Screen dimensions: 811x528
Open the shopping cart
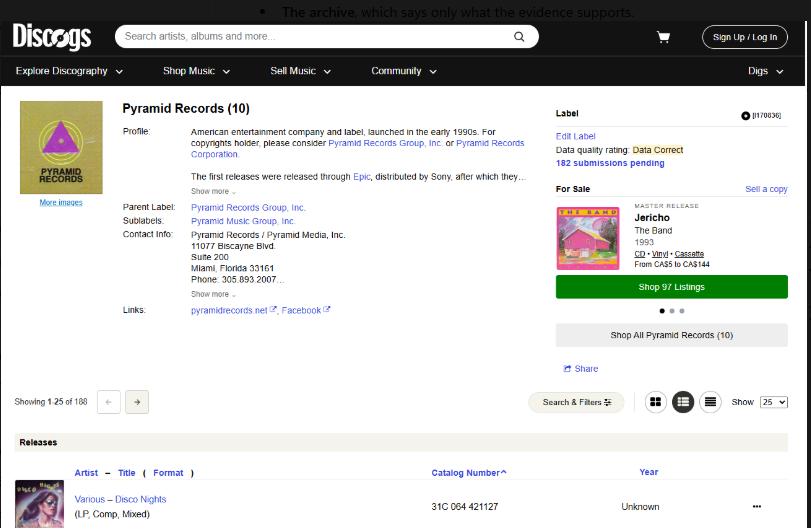click(x=663, y=37)
